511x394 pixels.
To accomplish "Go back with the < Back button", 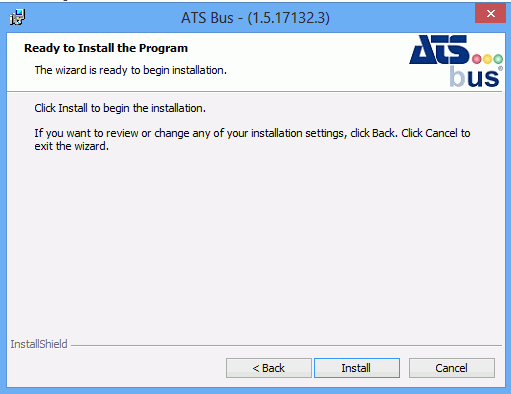I will click(x=269, y=368).
